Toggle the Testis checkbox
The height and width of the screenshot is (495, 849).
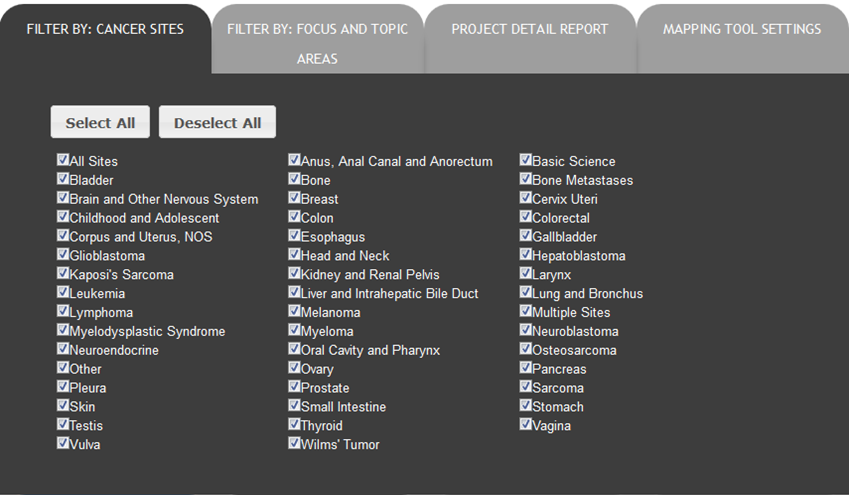[63, 424]
